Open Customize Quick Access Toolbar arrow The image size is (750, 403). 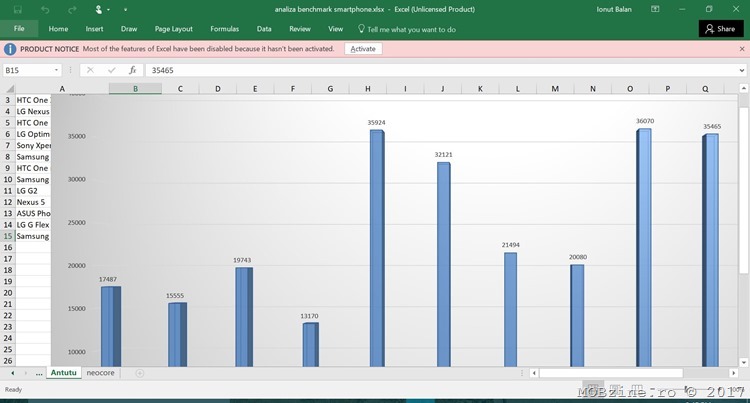coord(125,10)
